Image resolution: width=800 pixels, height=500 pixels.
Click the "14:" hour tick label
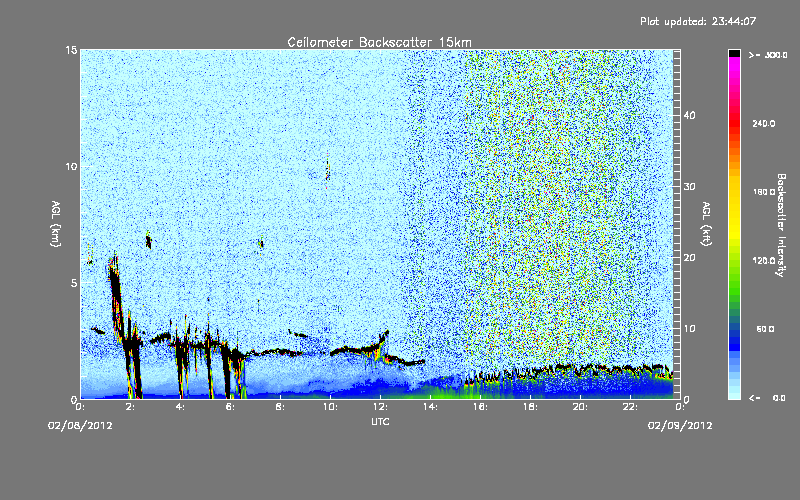[431, 407]
